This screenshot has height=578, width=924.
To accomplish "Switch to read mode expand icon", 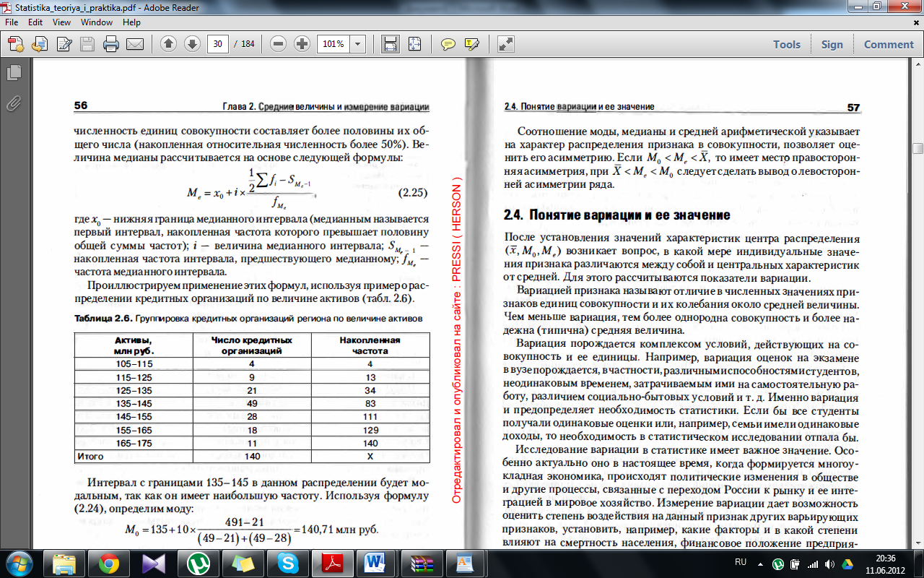I will pyautogui.click(x=507, y=44).
